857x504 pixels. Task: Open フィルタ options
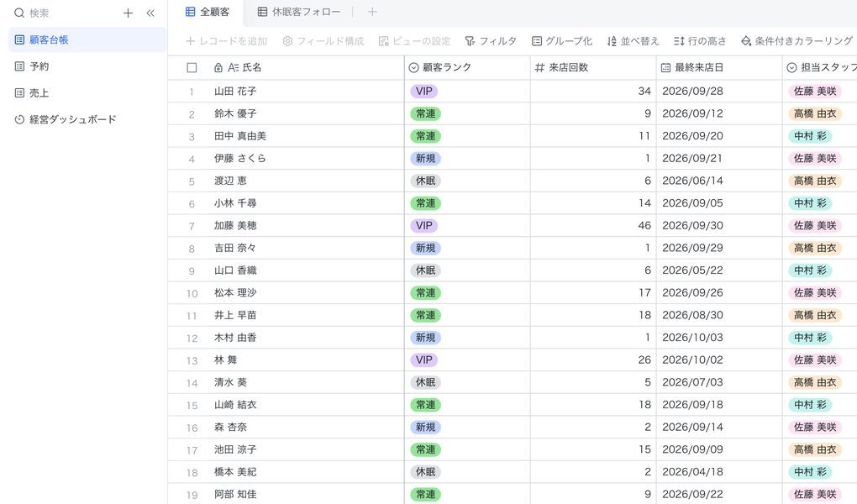491,41
